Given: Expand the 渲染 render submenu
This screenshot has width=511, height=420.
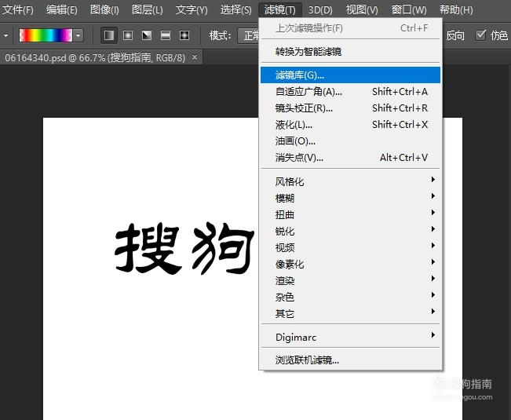Looking at the screenshot, I should [x=350, y=280].
